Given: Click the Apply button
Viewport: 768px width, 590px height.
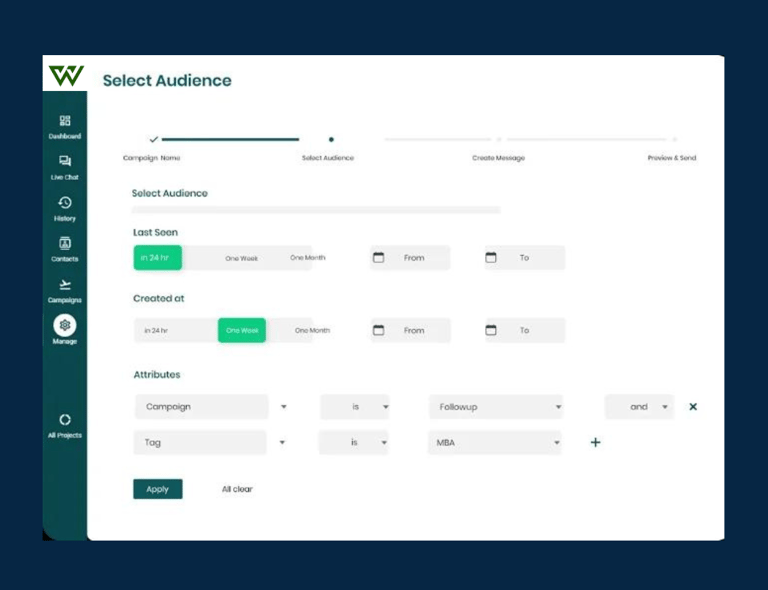Looking at the screenshot, I should [x=158, y=489].
